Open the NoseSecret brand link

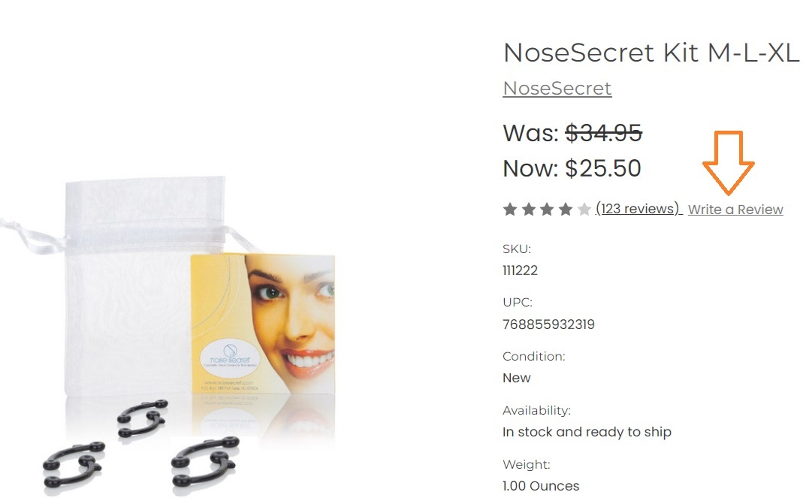point(557,88)
